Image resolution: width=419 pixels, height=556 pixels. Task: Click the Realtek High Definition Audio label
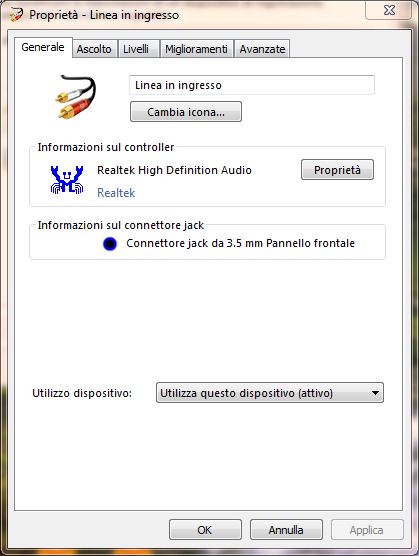click(174, 170)
